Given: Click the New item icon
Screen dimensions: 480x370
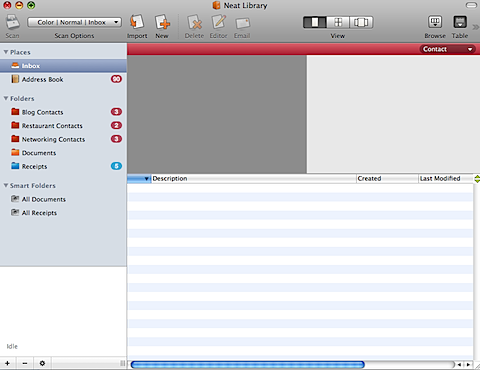Looking at the screenshot, I should click(162, 22).
